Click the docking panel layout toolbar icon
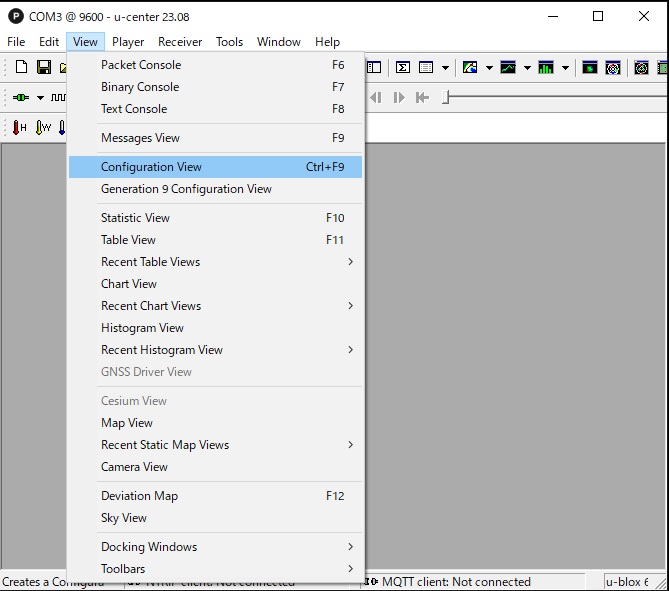Viewport: 669px width, 591px height. 374,67
